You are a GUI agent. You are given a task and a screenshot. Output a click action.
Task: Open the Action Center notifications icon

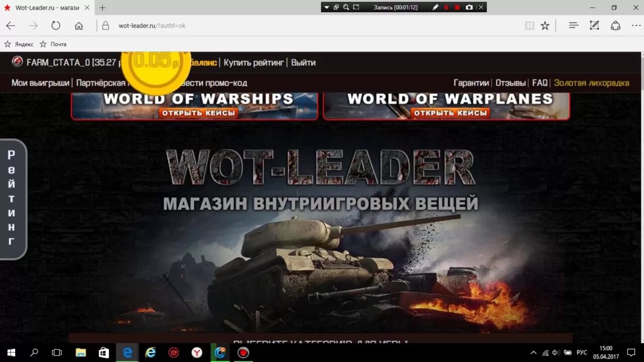(631, 352)
